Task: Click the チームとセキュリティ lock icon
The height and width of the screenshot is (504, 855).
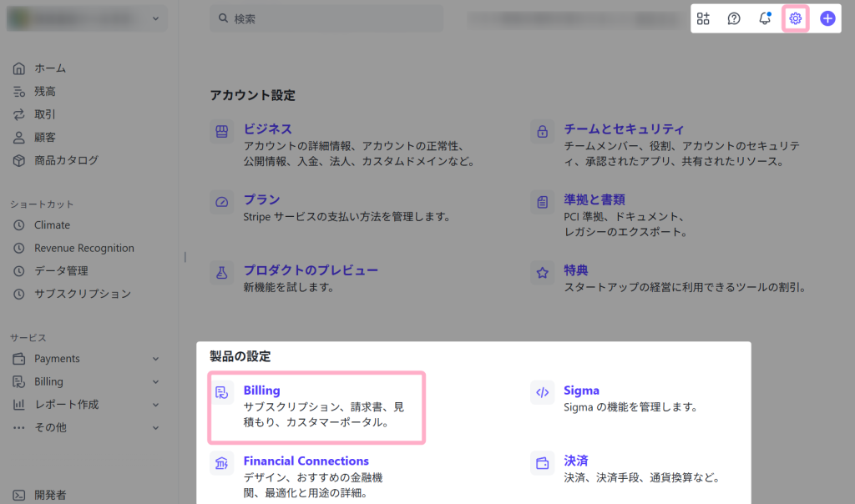Action: pyautogui.click(x=542, y=131)
